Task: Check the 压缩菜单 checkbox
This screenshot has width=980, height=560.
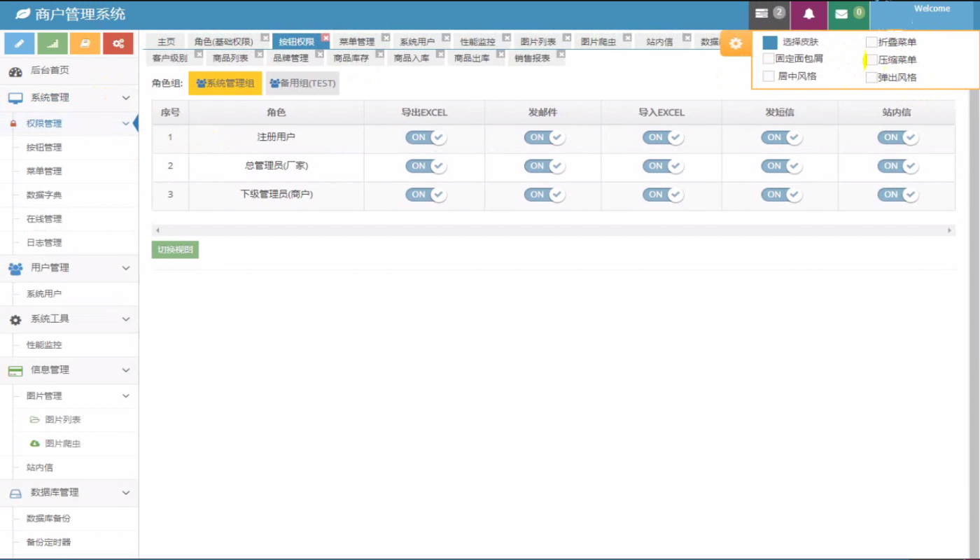Action: point(871,60)
